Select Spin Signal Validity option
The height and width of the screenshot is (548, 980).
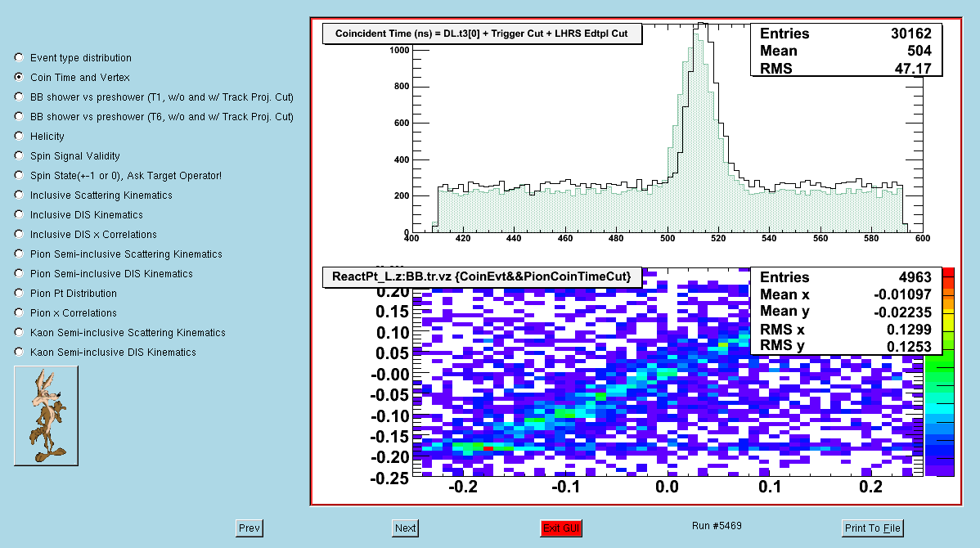(x=19, y=155)
